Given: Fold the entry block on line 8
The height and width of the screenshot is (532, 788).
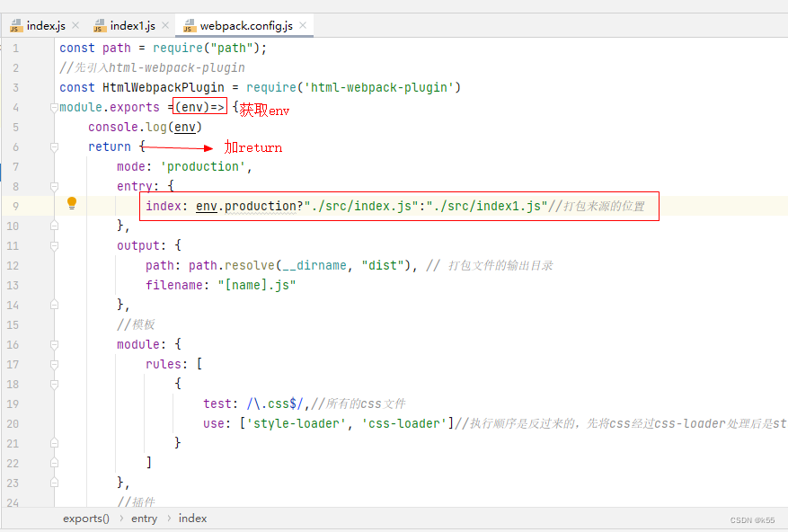Looking at the screenshot, I should pyautogui.click(x=54, y=186).
